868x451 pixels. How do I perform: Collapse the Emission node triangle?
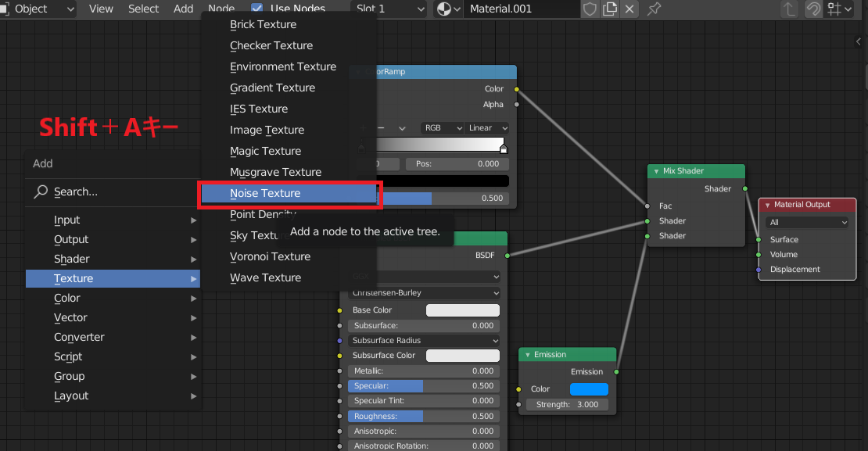[528, 355]
